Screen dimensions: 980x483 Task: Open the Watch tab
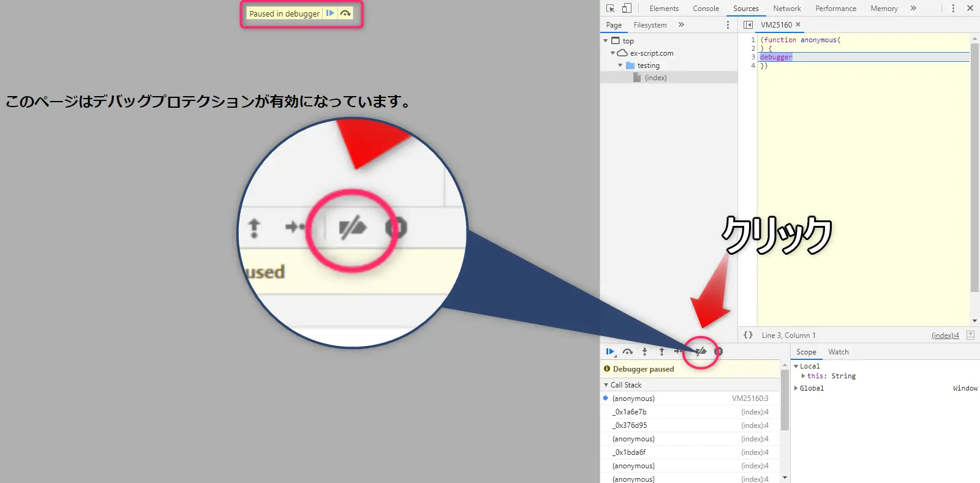point(838,352)
